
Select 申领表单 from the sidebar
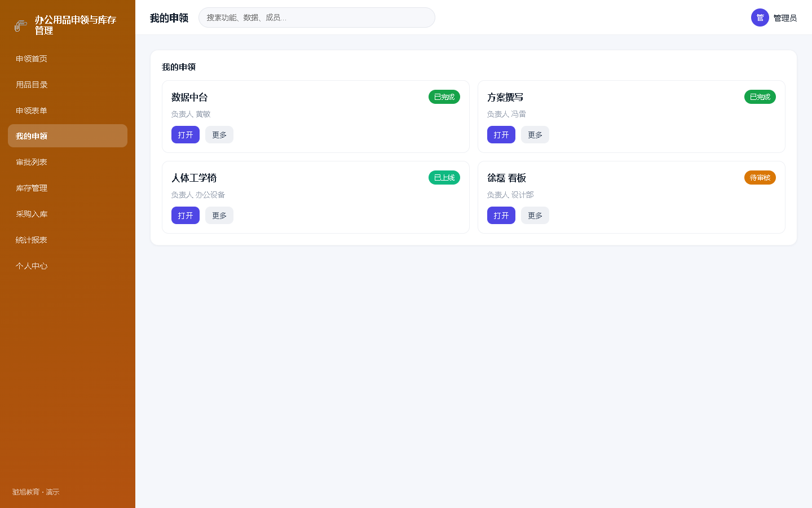pos(68,111)
